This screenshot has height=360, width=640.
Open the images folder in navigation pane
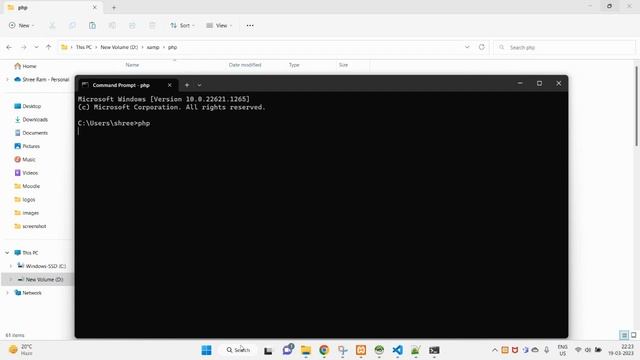[27, 213]
